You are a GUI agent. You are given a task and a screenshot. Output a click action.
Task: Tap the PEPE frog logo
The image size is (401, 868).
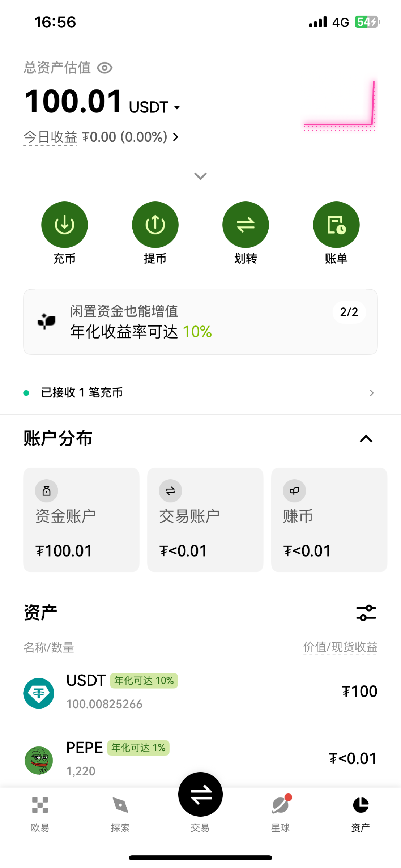click(39, 760)
